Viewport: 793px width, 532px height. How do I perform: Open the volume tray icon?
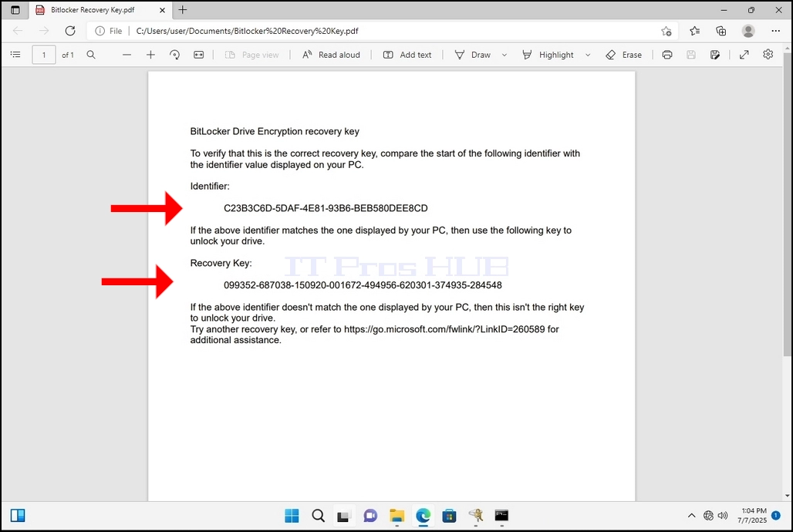pos(723,515)
